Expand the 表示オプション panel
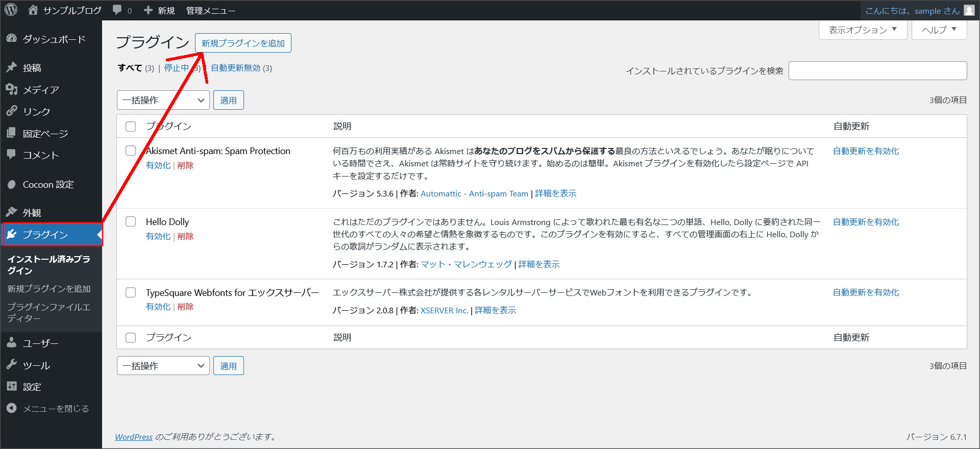This screenshot has width=980, height=449. (x=863, y=30)
